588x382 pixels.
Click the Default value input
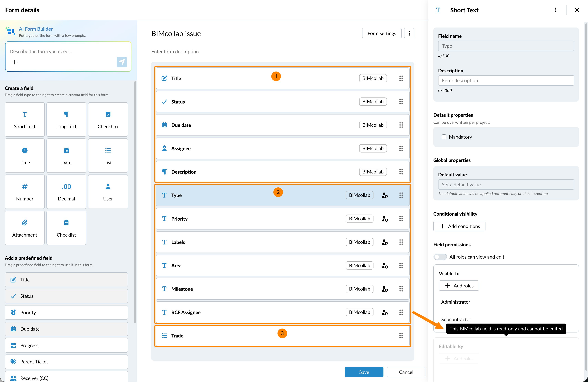coord(506,184)
